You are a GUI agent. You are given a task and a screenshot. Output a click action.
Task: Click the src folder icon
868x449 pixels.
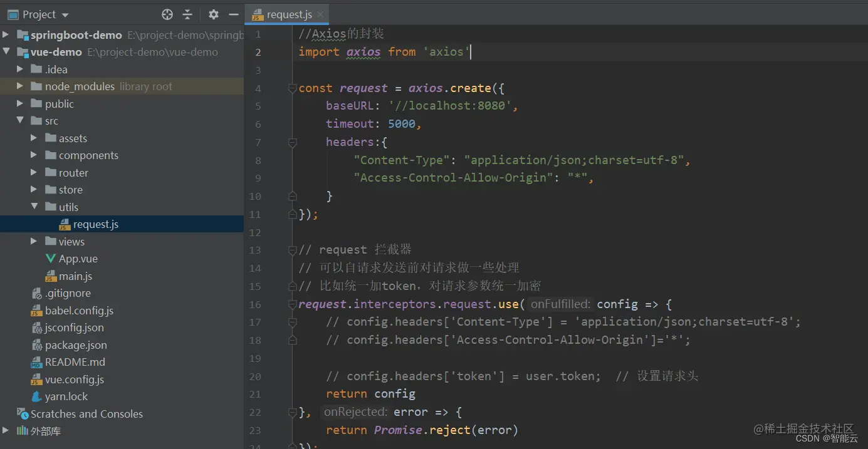pyautogui.click(x=36, y=121)
